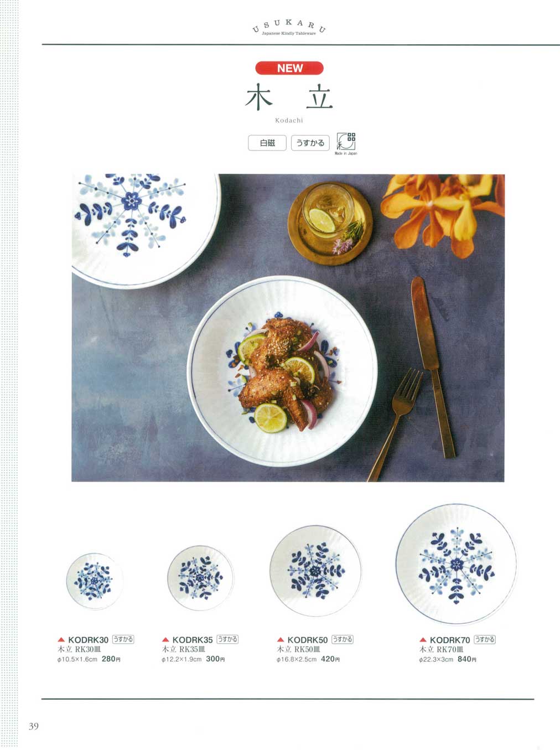Click the 木立 title heading
The height and width of the screenshot is (750, 560).
[x=289, y=97]
